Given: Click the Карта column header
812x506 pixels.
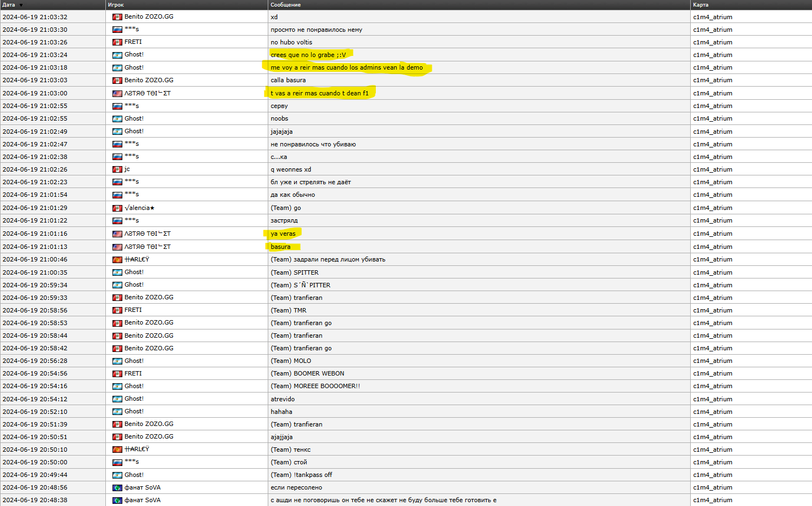Looking at the screenshot, I should (x=700, y=5).
